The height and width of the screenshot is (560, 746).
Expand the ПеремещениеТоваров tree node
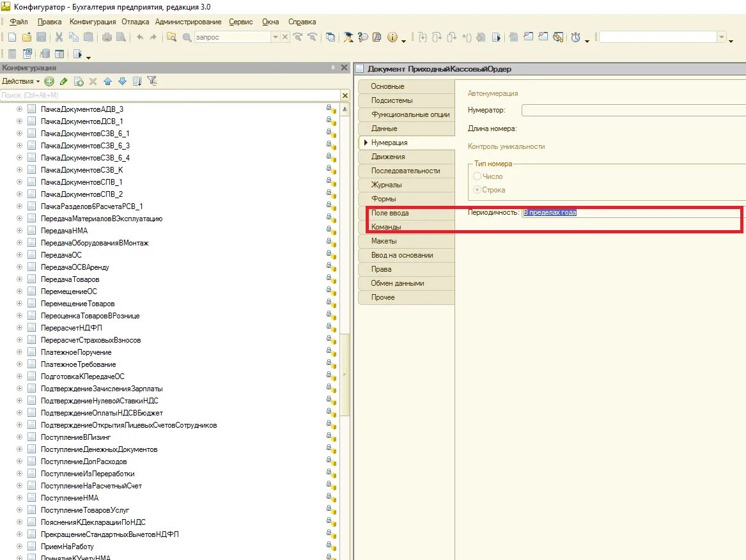click(x=20, y=304)
